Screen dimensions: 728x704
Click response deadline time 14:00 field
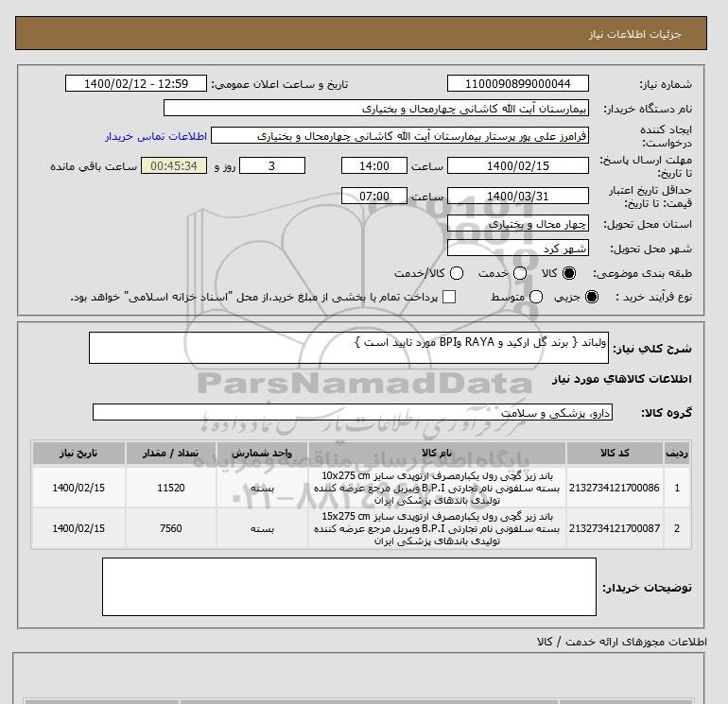point(374,165)
